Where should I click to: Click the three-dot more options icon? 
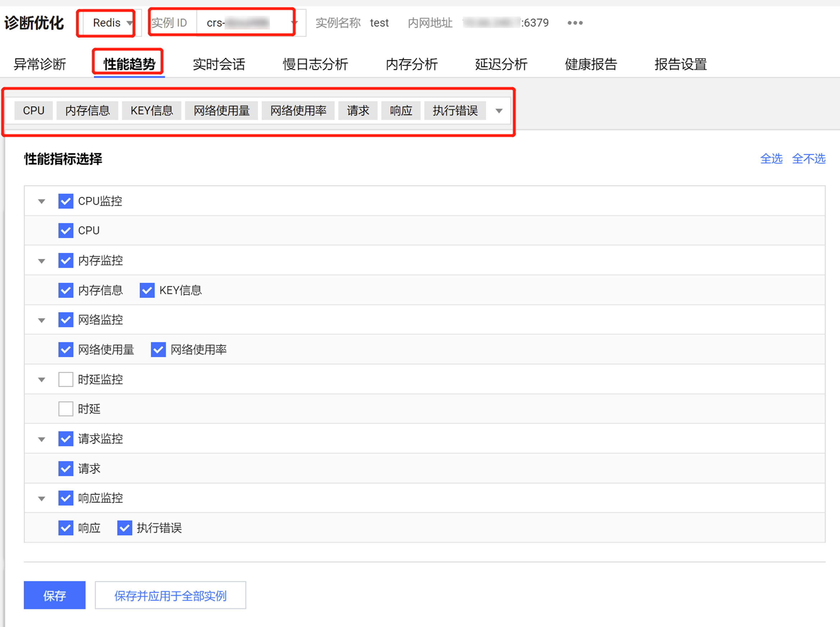575,23
